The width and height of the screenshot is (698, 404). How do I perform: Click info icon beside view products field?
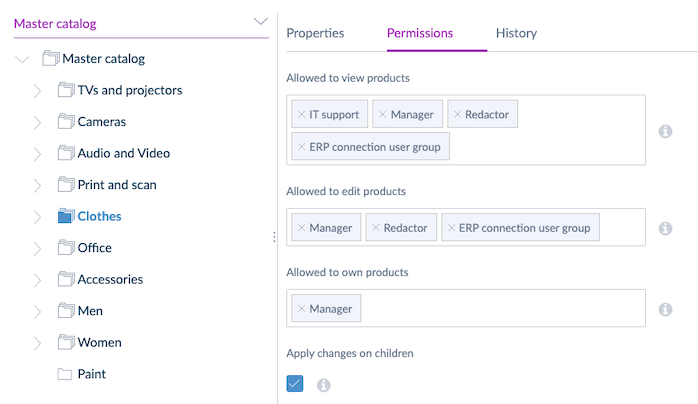tap(665, 131)
